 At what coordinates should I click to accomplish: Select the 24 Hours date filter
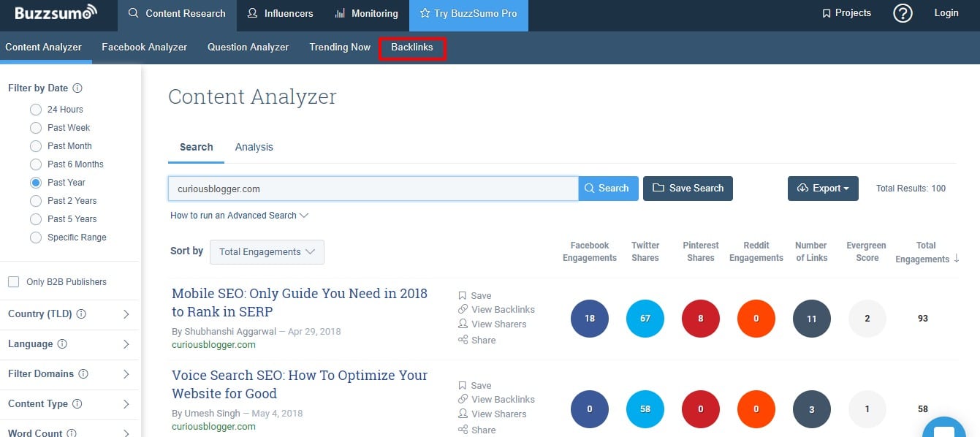click(x=36, y=110)
